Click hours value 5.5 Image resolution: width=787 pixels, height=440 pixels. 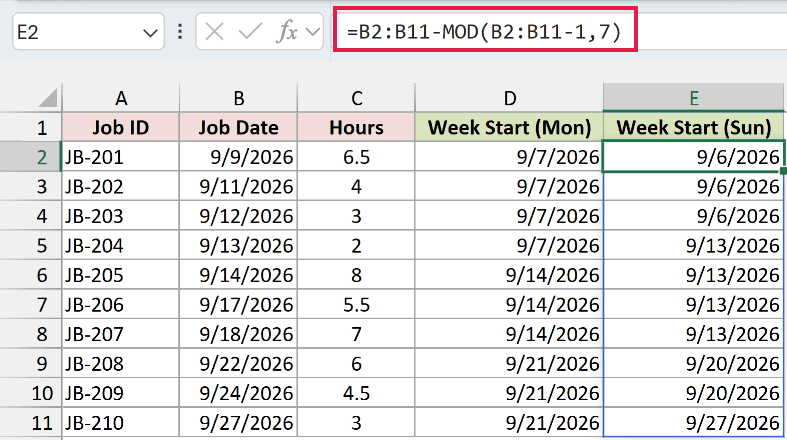(x=356, y=305)
